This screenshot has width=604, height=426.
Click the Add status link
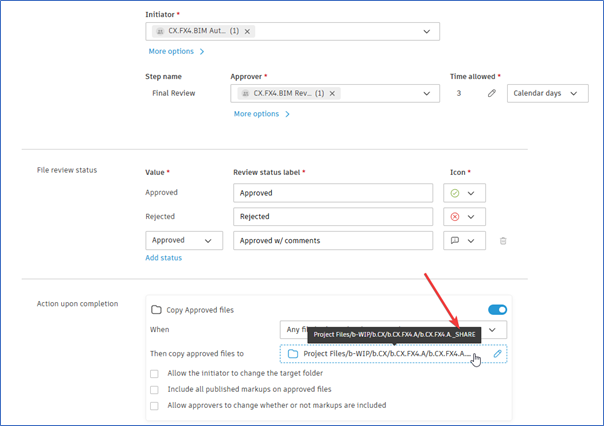[x=163, y=258]
